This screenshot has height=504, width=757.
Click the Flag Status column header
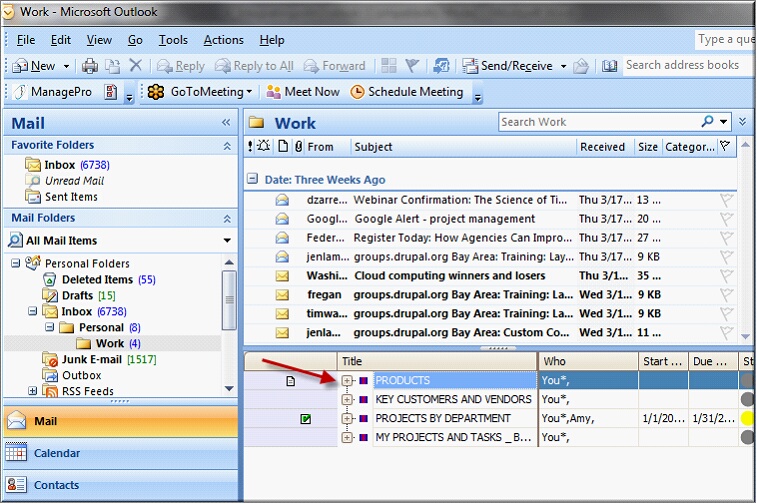tap(725, 146)
